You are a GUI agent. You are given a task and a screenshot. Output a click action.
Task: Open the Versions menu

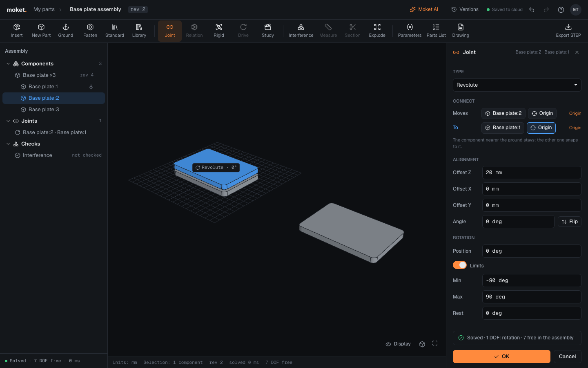(x=465, y=9)
